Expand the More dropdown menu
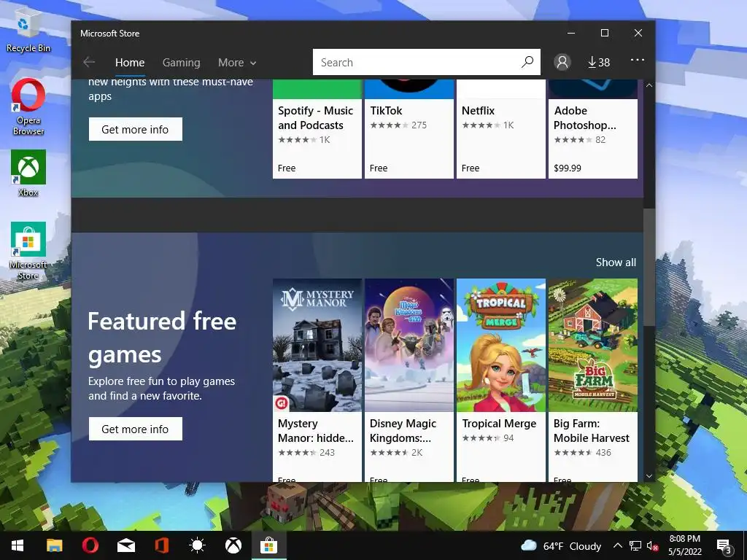 (x=237, y=63)
